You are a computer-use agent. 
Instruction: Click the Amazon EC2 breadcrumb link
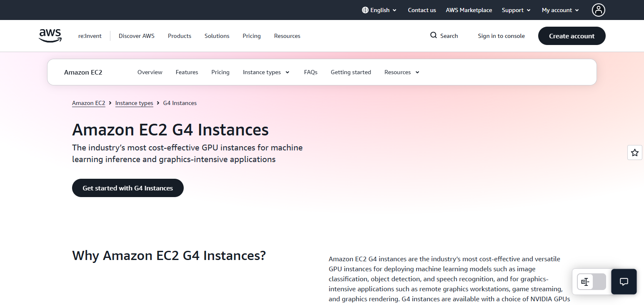tap(89, 103)
